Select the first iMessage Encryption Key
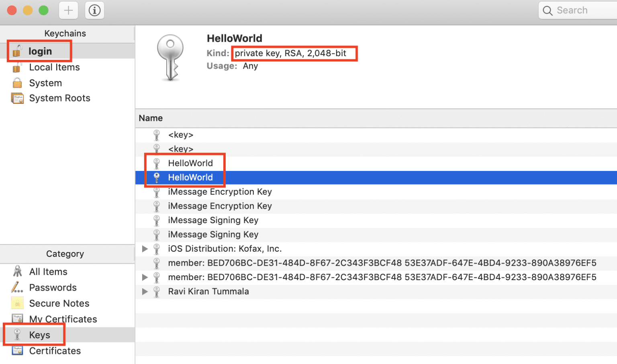The height and width of the screenshot is (364, 617). [220, 192]
